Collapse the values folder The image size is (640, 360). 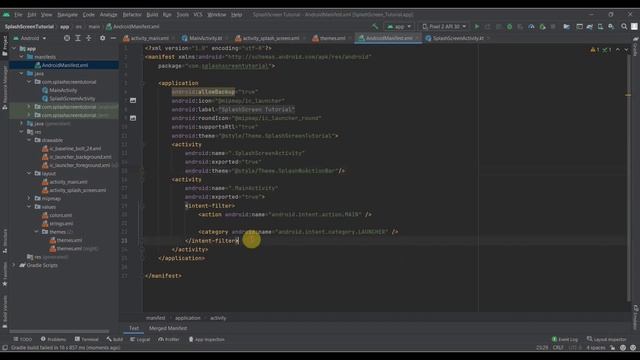(x=29, y=207)
